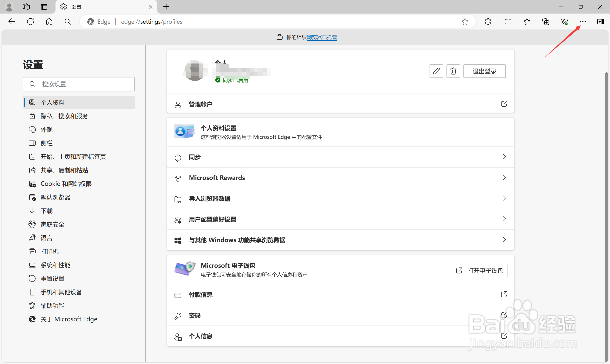The height and width of the screenshot is (364, 610).
Task: Go to the home page icon
Action: click(49, 22)
